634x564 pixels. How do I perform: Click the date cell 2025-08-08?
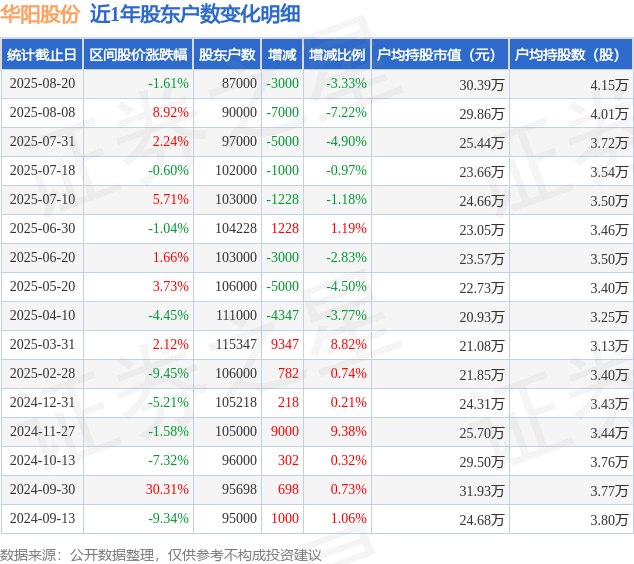[42, 112]
